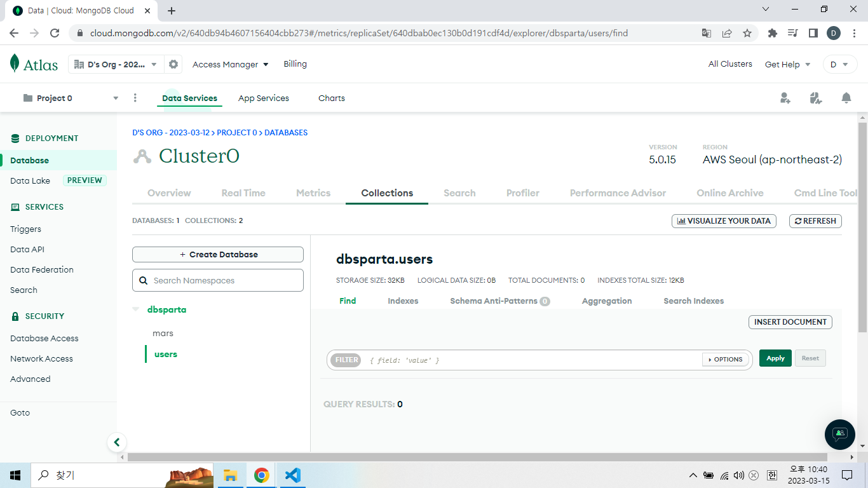
Task: Open organization settings gear icon
Action: click(173, 64)
